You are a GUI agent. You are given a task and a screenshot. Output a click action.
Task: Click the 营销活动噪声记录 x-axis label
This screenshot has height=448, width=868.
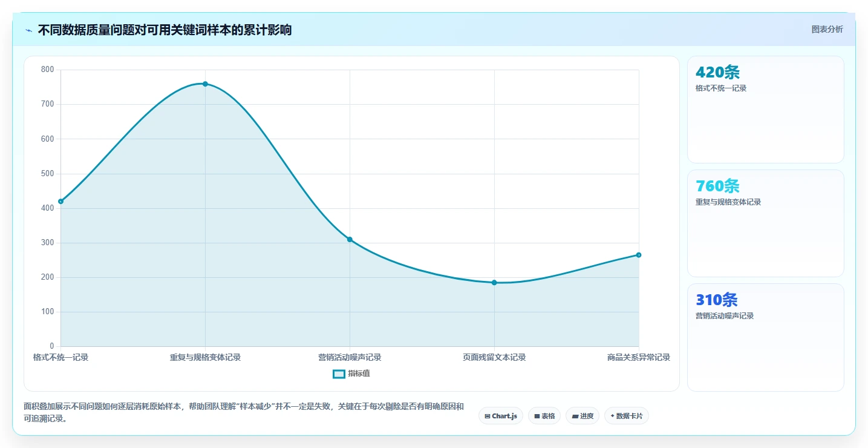350,357
